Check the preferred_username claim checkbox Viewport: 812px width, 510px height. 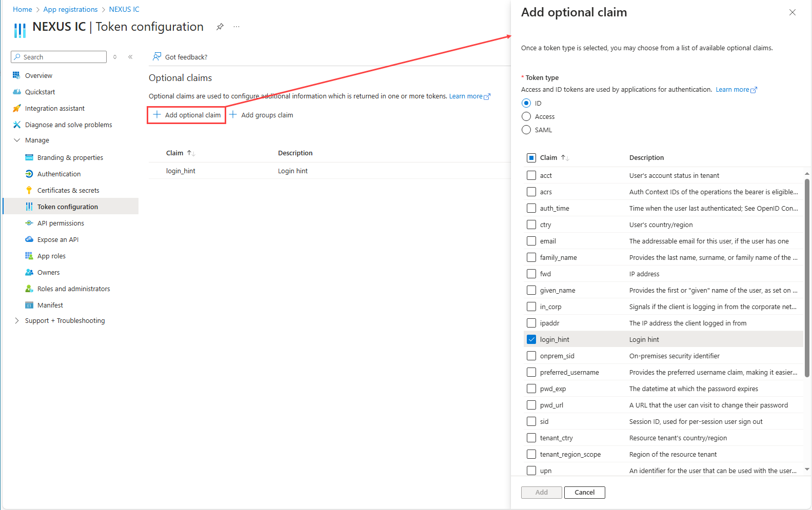pos(531,372)
